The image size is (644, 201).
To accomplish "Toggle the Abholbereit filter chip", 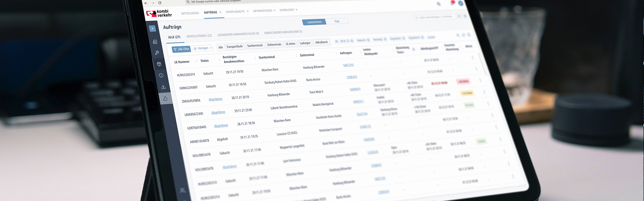I will [x=321, y=42].
